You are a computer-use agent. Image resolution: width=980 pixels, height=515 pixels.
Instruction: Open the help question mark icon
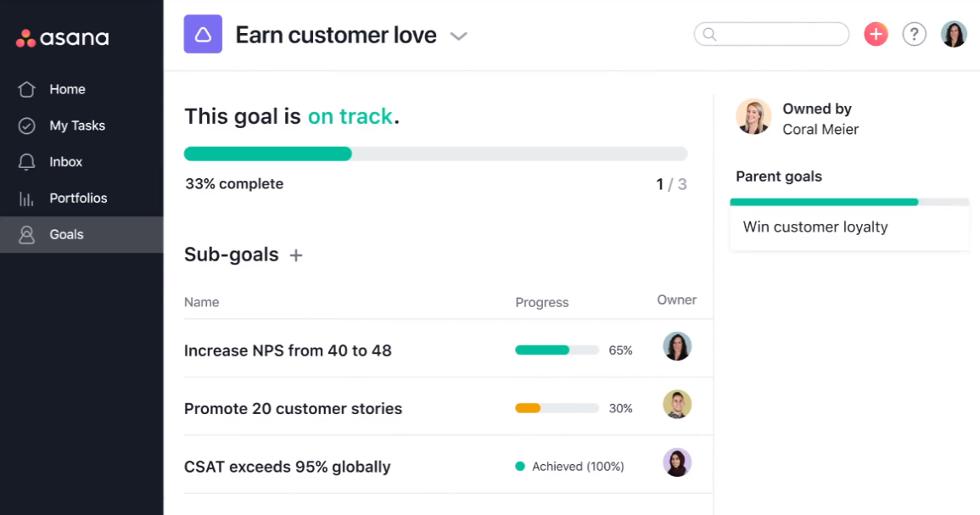[x=914, y=34]
